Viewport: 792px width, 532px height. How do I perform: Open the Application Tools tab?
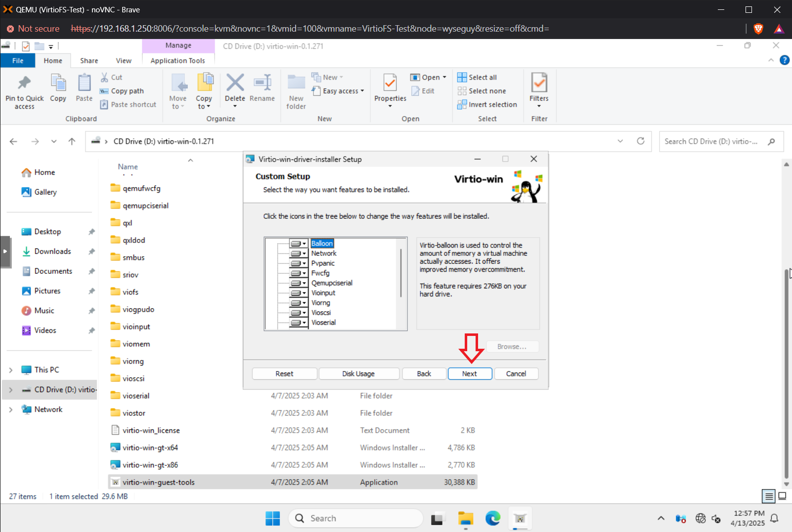(x=178, y=60)
